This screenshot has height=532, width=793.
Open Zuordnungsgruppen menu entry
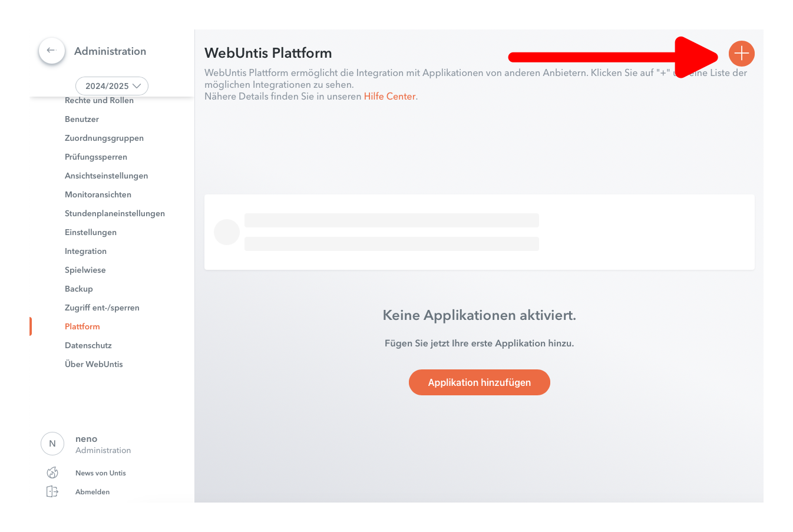tap(104, 138)
